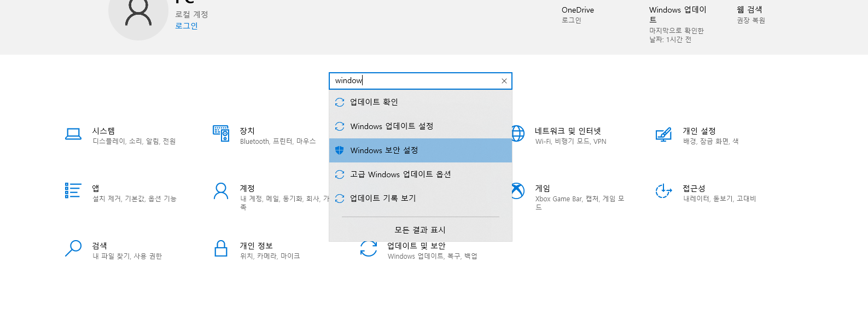Open 게임 settings category label
This screenshot has width=868, height=332.
(x=543, y=188)
